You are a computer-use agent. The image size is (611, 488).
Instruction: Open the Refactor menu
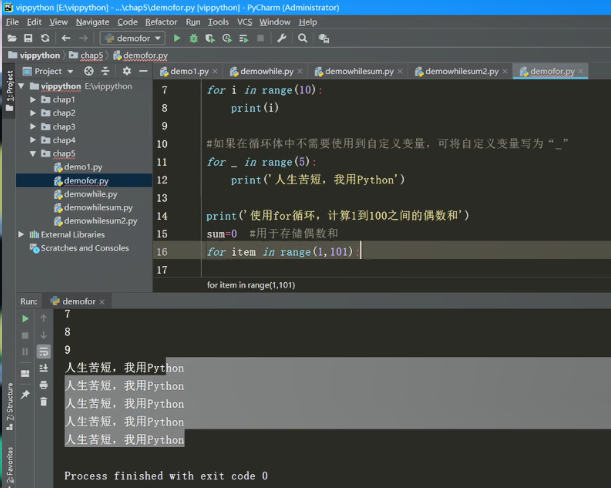coord(161,22)
